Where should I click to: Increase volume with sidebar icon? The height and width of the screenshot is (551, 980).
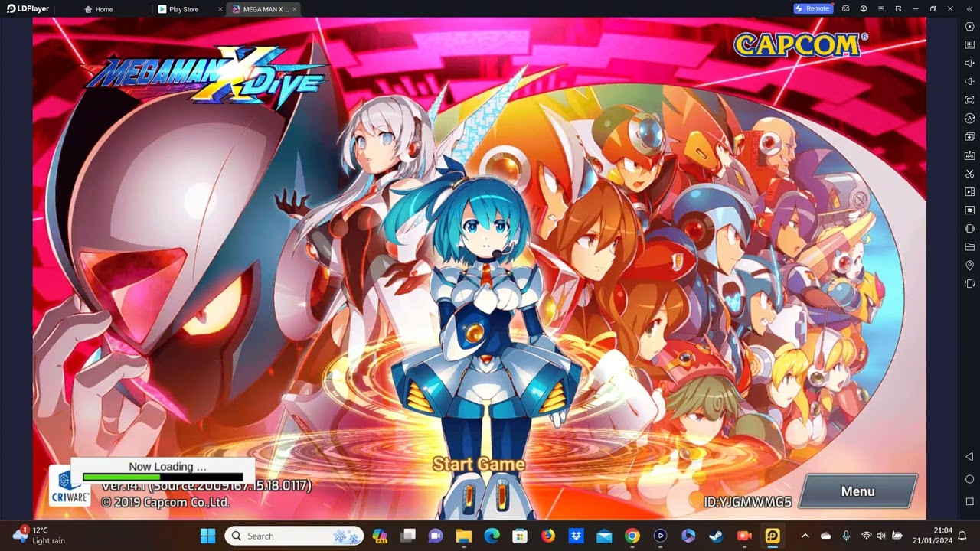tap(969, 64)
